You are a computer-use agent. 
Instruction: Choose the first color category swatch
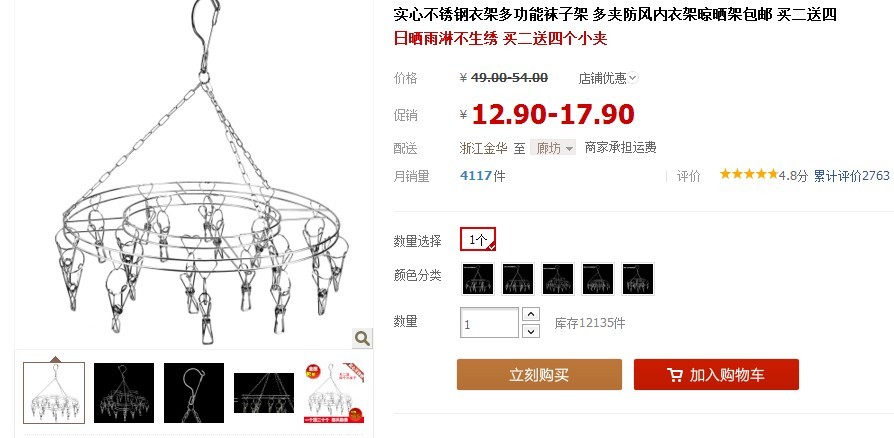click(478, 279)
